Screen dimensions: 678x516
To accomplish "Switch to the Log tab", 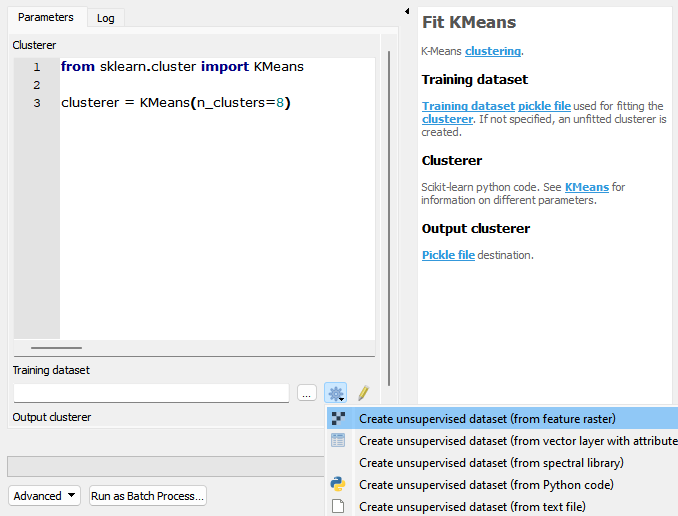I will (106, 18).
